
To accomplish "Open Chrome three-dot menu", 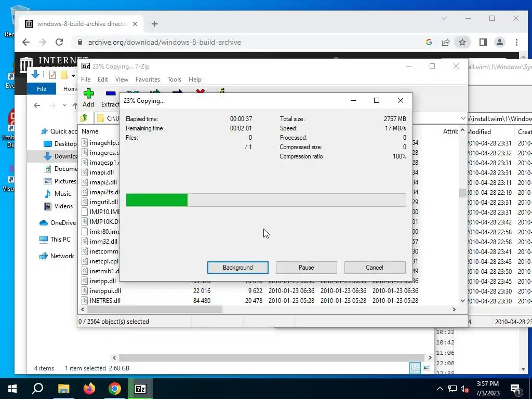I will [516, 42].
